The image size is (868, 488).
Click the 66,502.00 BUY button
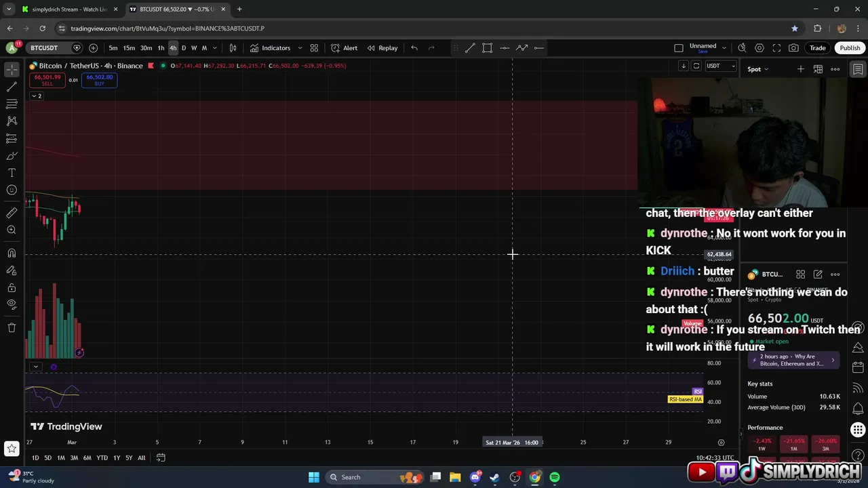[100, 80]
